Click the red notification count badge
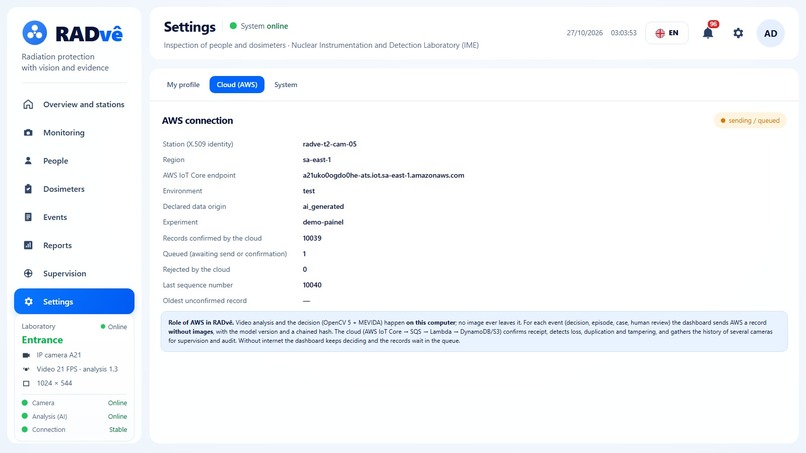 point(713,24)
